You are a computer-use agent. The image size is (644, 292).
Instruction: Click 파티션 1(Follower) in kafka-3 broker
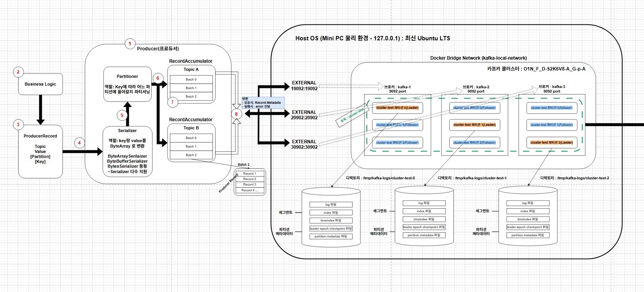click(552, 125)
